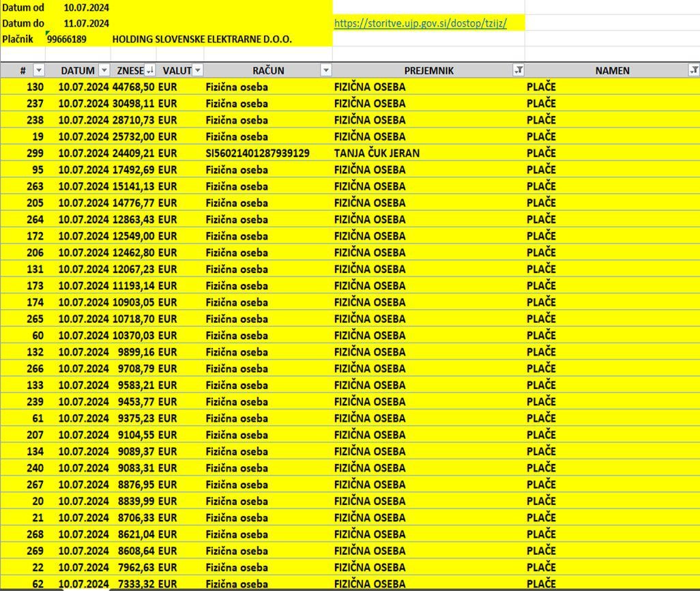Select amount cell 10903,05
The image size is (700, 591).
click(x=133, y=302)
